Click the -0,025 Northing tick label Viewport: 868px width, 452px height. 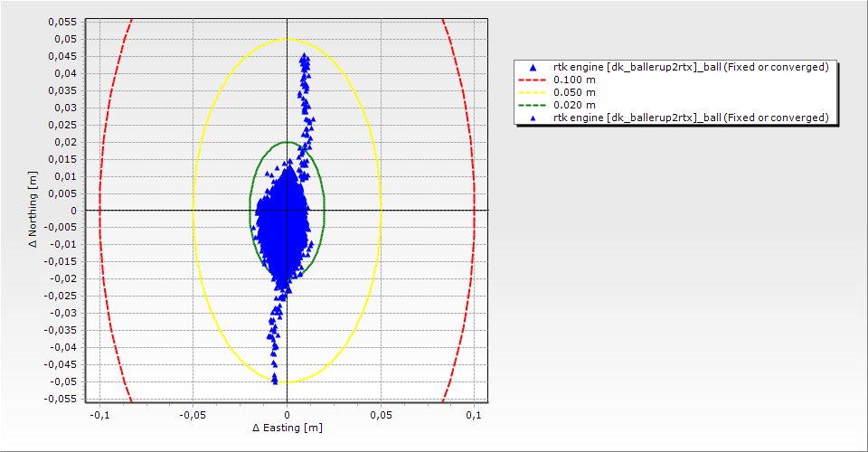tap(61, 296)
